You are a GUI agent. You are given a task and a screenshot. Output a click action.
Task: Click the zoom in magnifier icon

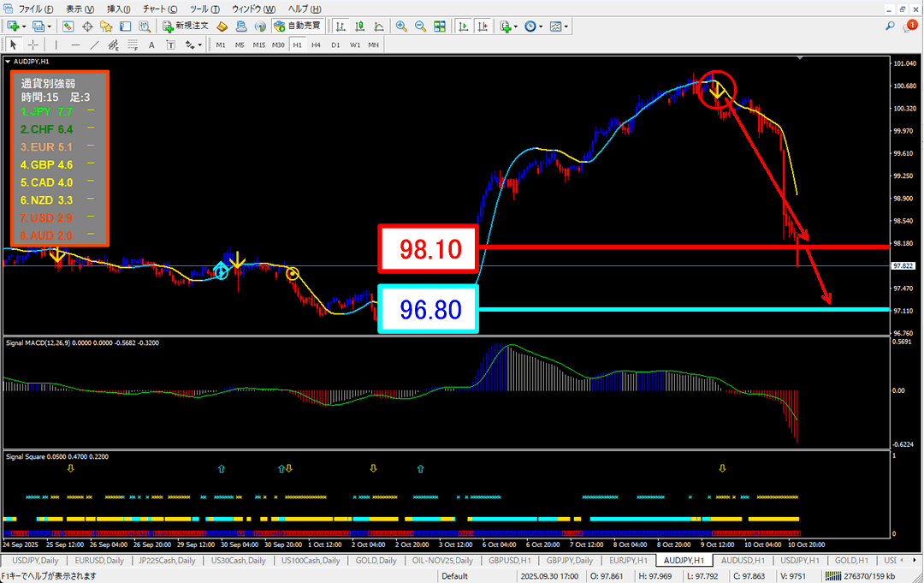[x=401, y=26]
